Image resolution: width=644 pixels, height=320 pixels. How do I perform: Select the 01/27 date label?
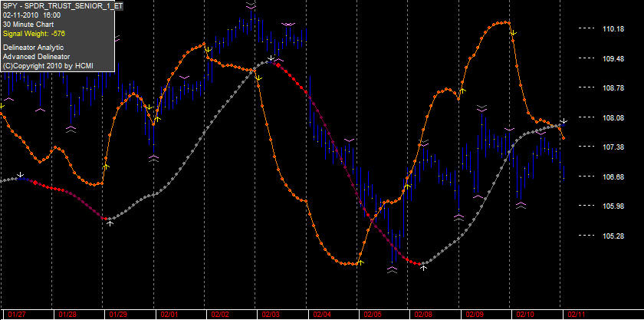[16, 314]
